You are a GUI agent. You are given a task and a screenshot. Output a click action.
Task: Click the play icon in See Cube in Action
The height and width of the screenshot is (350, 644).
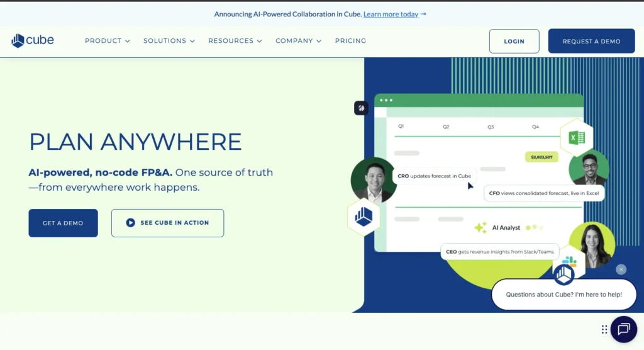[130, 222]
